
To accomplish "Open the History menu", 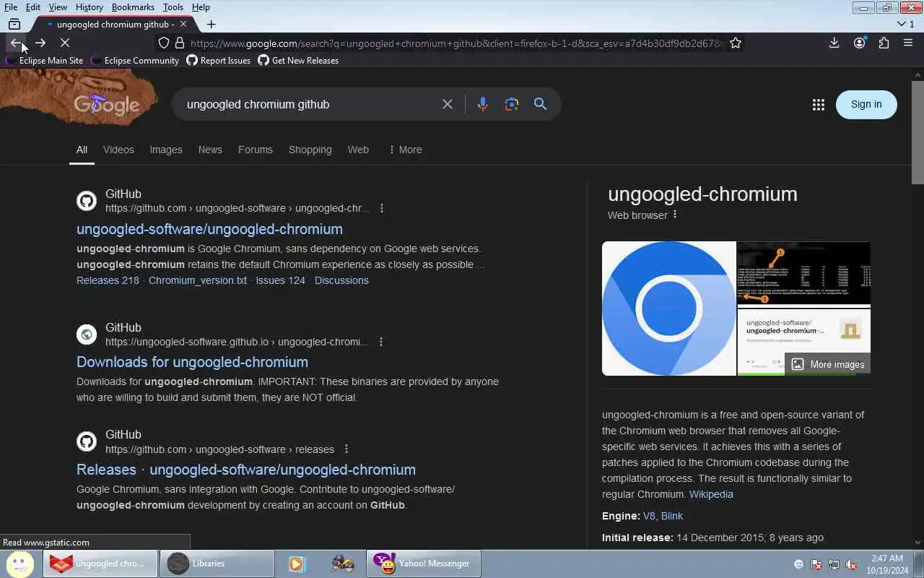I will [89, 7].
